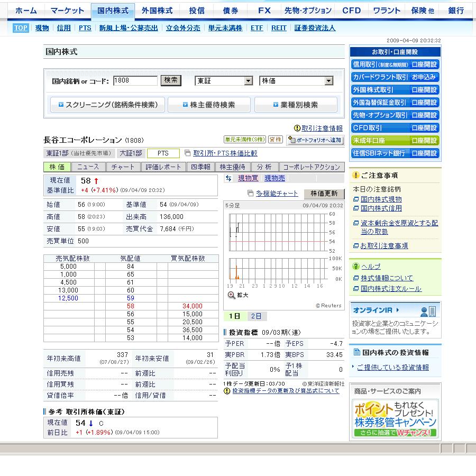
Task: Switch to the PTS market quote
Action: [x=163, y=153]
